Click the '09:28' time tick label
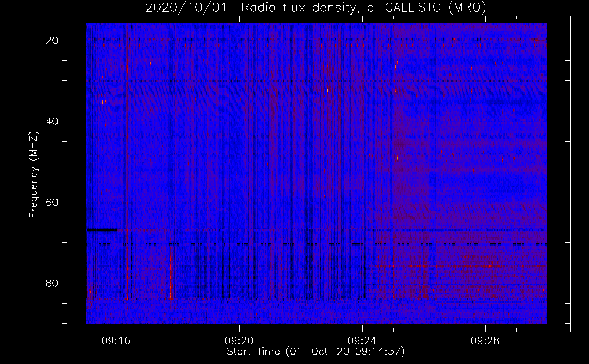 (485, 341)
